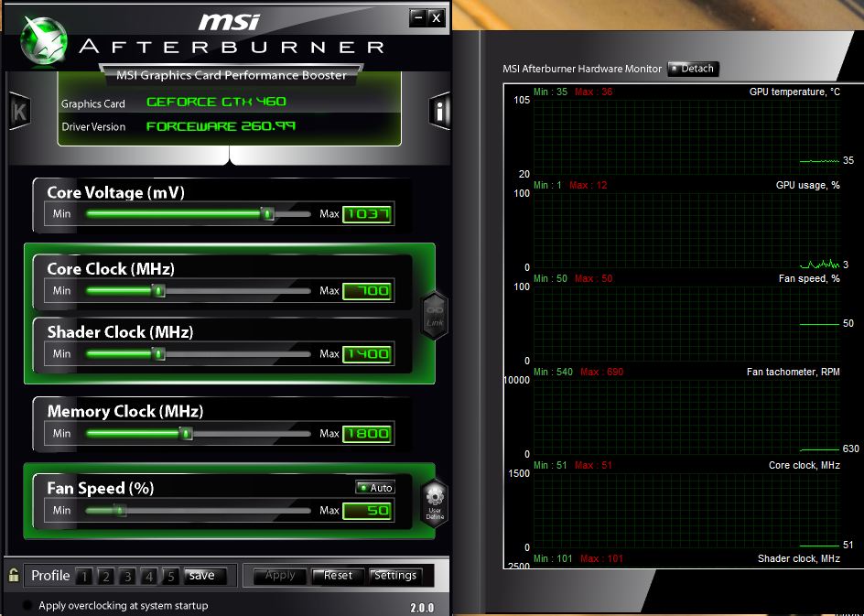Click the GEFORCE GTX 460 card name
Screen dimensions: 864x616
coord(216,102)
